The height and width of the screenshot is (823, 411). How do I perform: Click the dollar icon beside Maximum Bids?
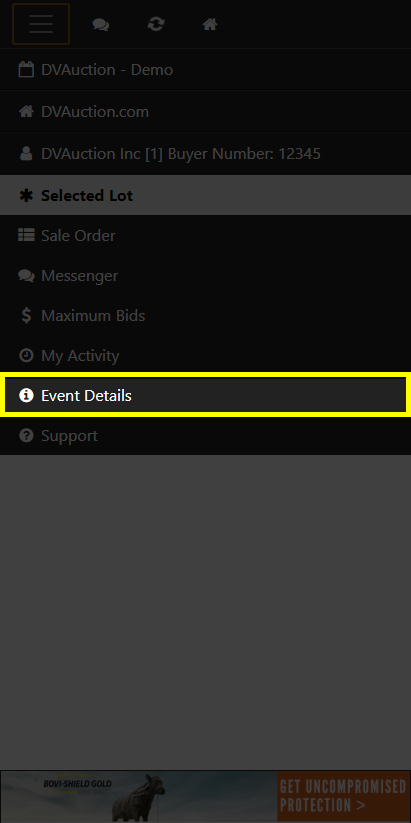click(26, 315)
